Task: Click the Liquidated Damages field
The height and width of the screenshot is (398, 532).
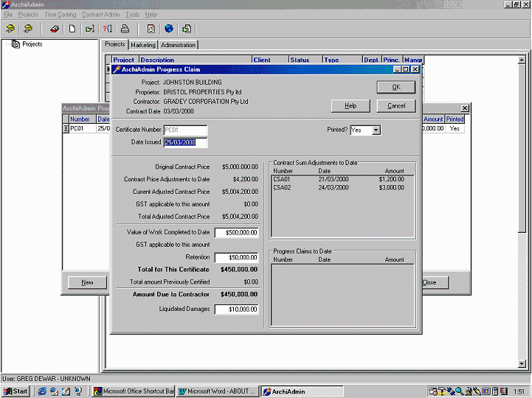Action: tap(237, 309)
